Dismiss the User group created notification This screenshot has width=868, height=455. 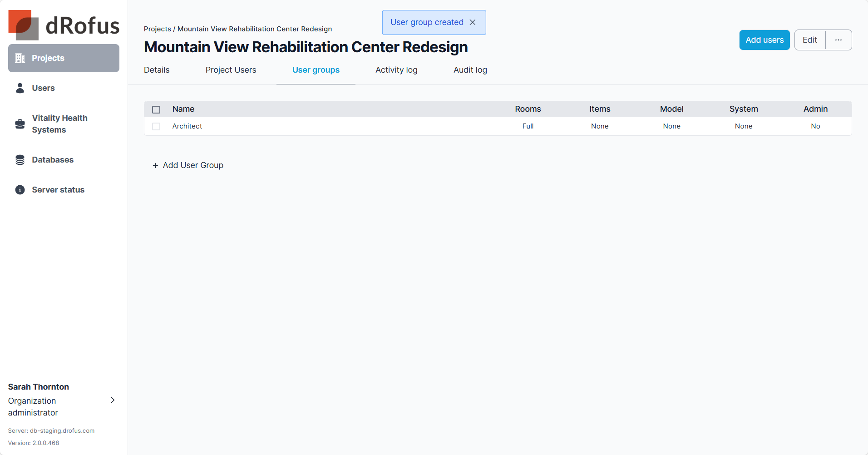(x=473, y=22)
